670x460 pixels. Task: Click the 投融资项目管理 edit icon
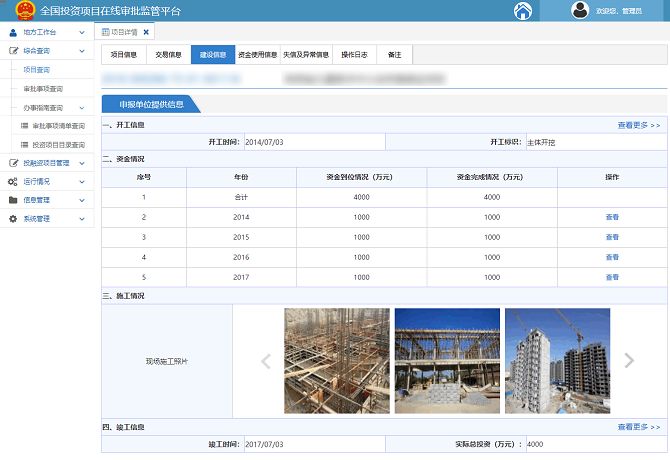coord(13,162)
